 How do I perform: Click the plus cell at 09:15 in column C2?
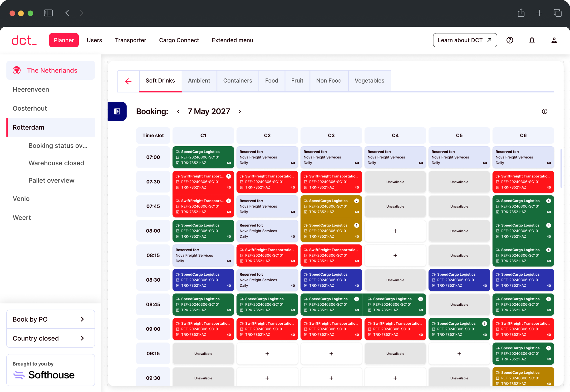click(267, 353)
